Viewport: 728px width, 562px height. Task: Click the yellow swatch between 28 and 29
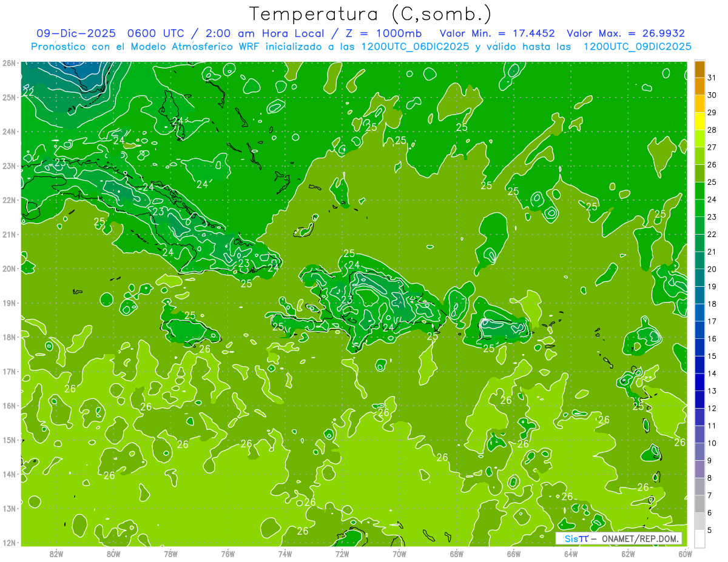[699, 121]
